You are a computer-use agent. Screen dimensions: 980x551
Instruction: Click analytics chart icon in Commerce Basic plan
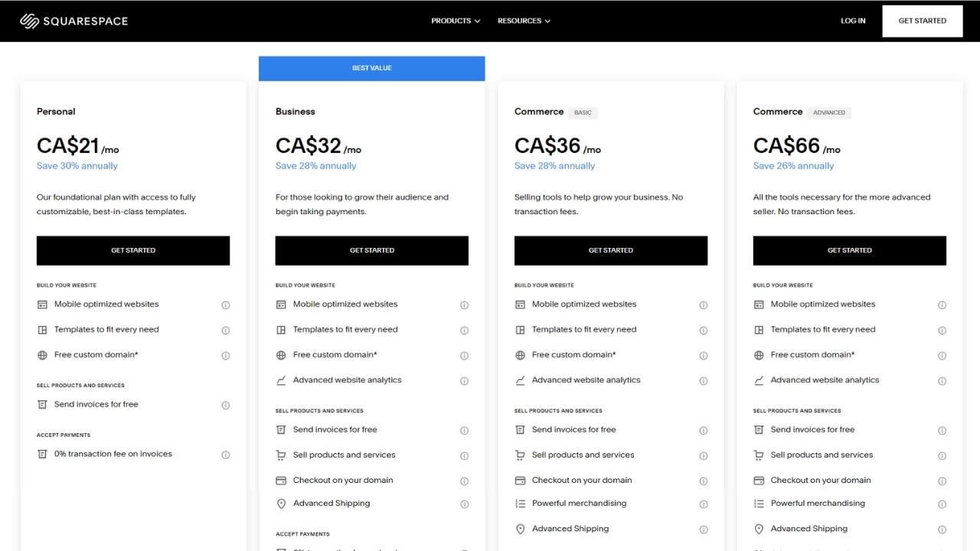(520, 380)
